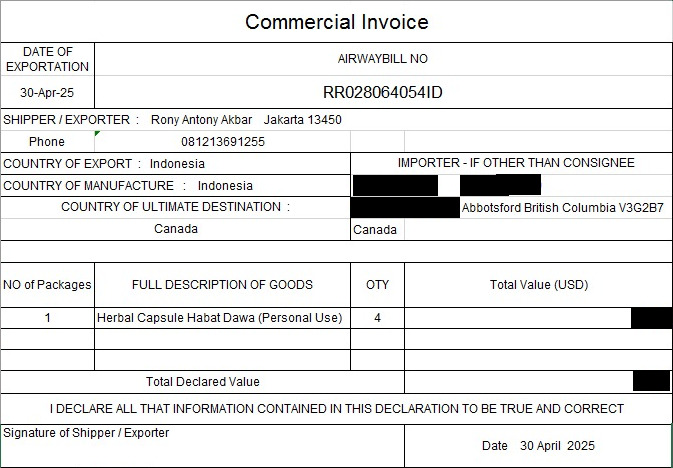Click the 30-Apr-25 exportation date cell
Viewport: 673px width, 468px height.
point(47,92)
